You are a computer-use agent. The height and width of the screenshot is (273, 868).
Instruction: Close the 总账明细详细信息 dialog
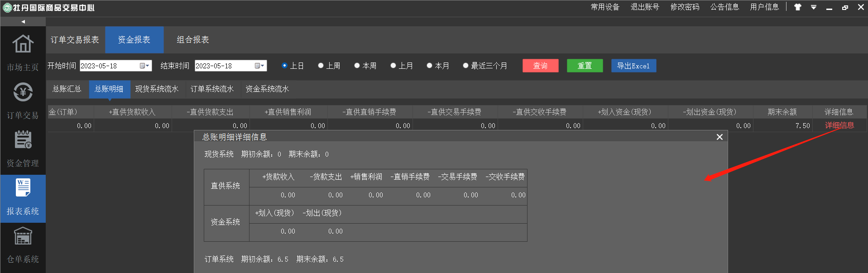pyautogui.click(x=719, y=137)
